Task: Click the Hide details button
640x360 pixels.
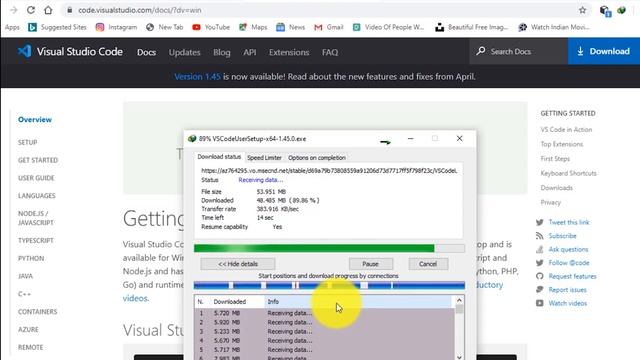Action: click(x=238, y=264)
